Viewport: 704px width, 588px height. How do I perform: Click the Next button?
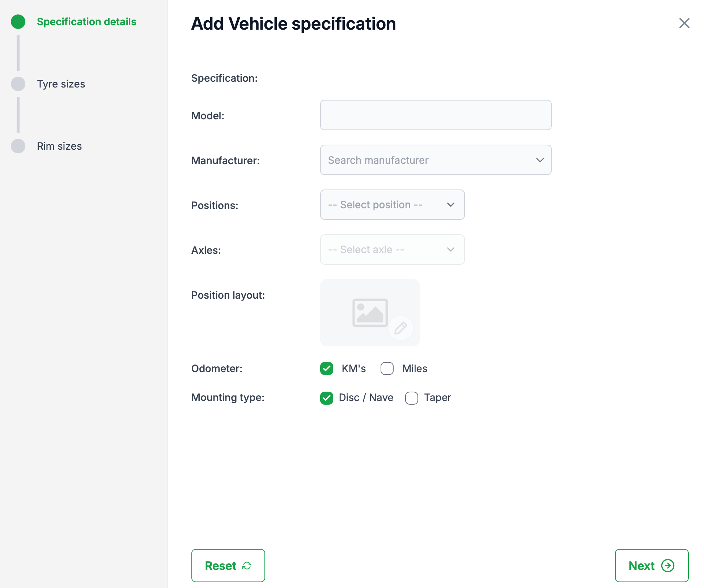[x=651, y=566]
